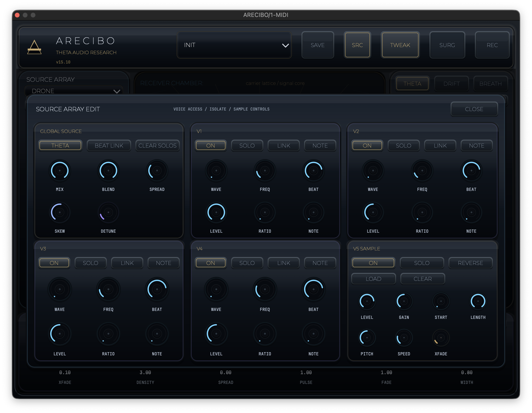The height and width of the screenshot is (413, 532).
Task: Click the V3 LEVEL knob
Action: [60, 334]
